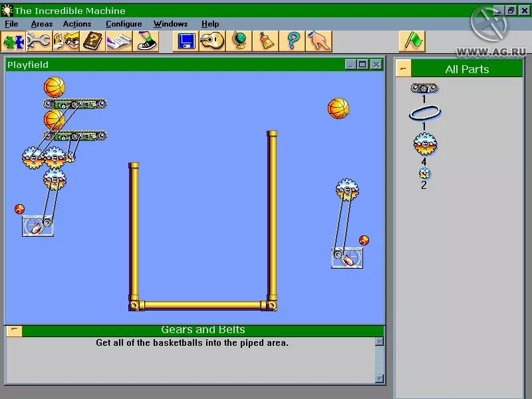Collapse the All Parts panel
Viewport: 532px width, 399px height.
coord(404,68)
